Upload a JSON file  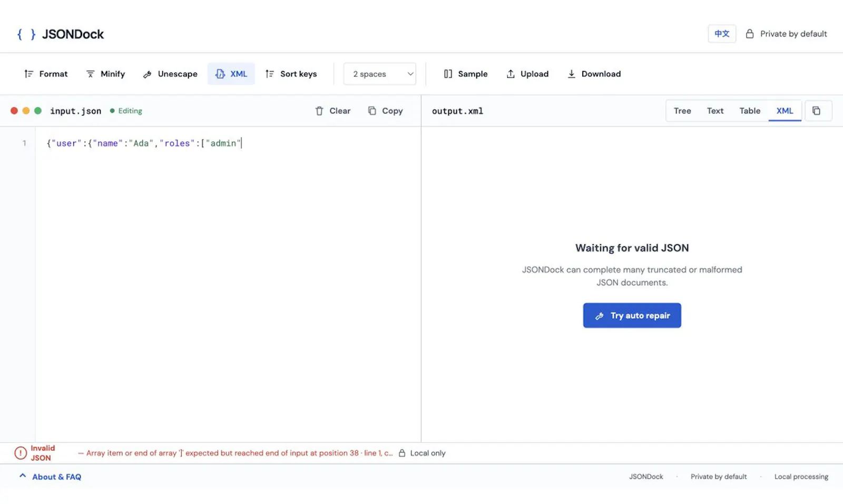coord(527,74)
